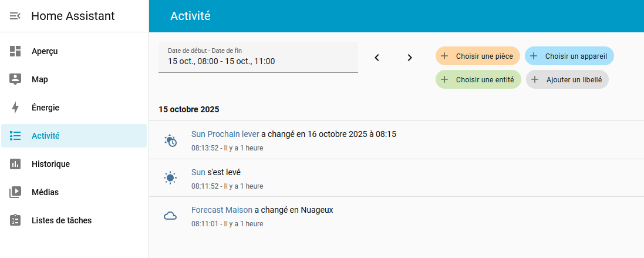Open the Forecast Maison entity link

click(x=222, y=210)
